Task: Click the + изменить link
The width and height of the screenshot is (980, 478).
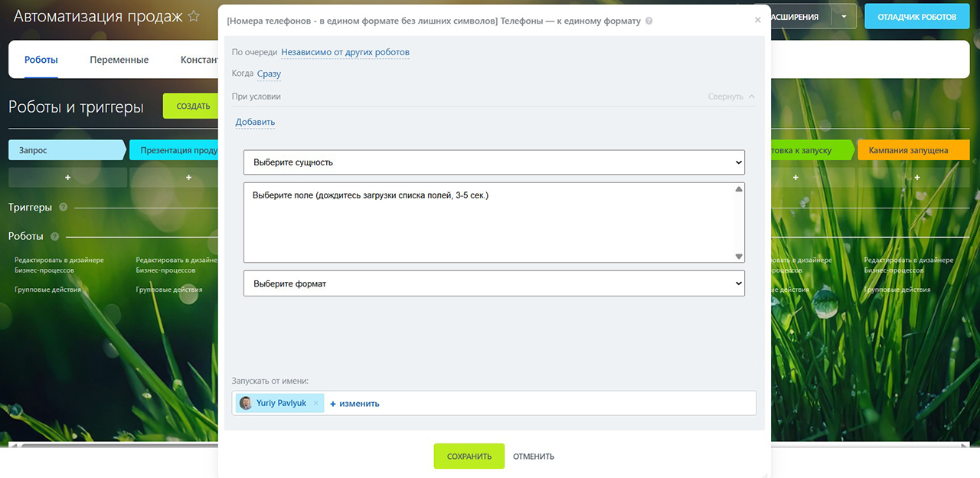Action: 354,403
